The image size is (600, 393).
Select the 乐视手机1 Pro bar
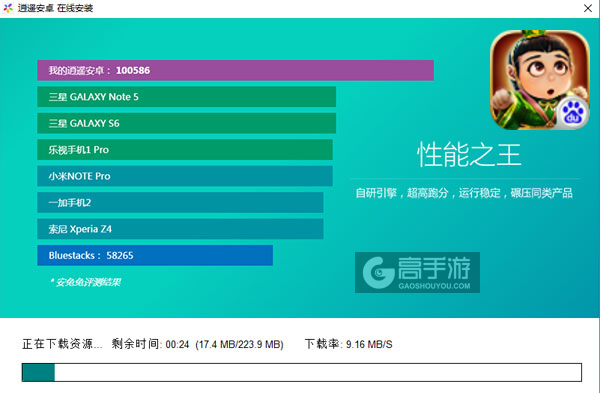pyautogui.click(x=185, y=150)
